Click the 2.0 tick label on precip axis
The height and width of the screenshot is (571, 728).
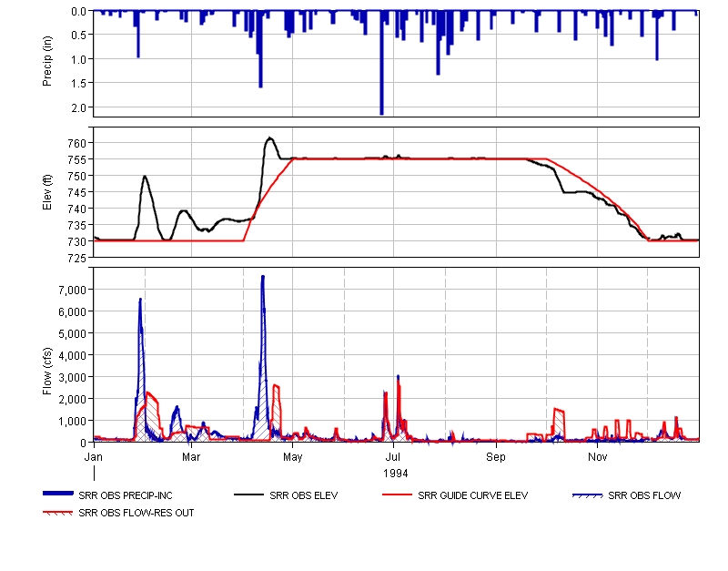click(x=79, y=107)
